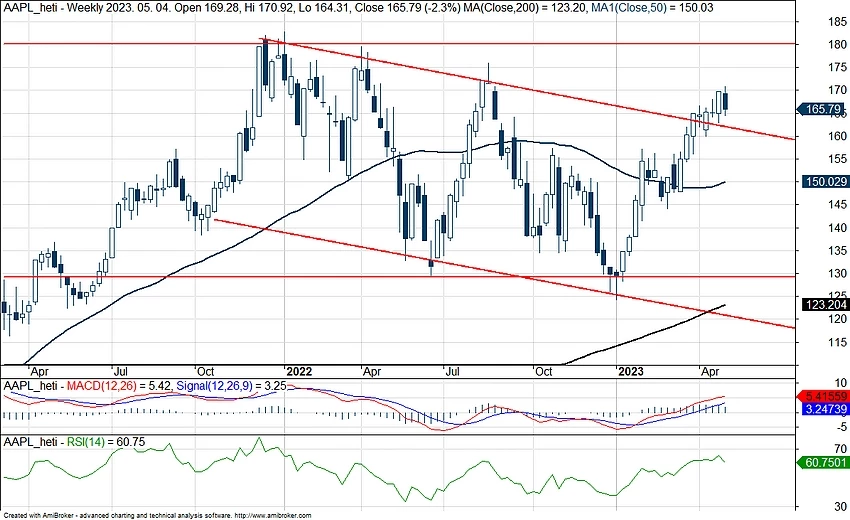Select the most recent weekly candlestick

point(725,101)
